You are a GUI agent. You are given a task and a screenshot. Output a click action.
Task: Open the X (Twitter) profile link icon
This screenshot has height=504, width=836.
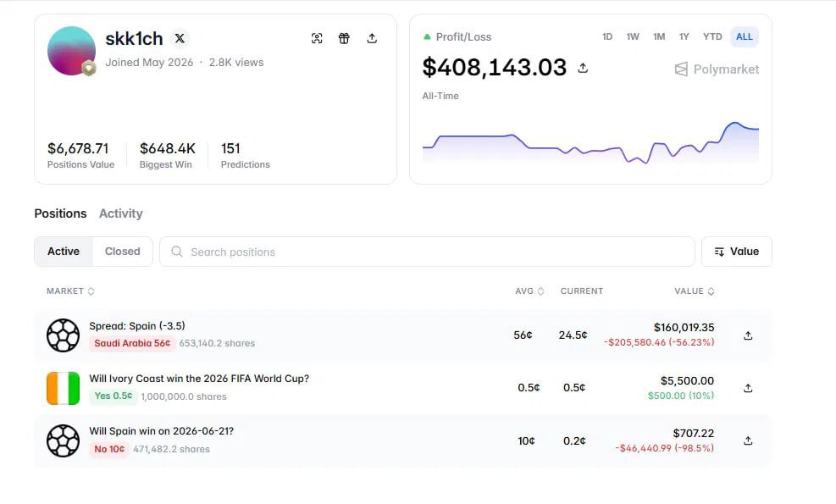tap(180, 38)
